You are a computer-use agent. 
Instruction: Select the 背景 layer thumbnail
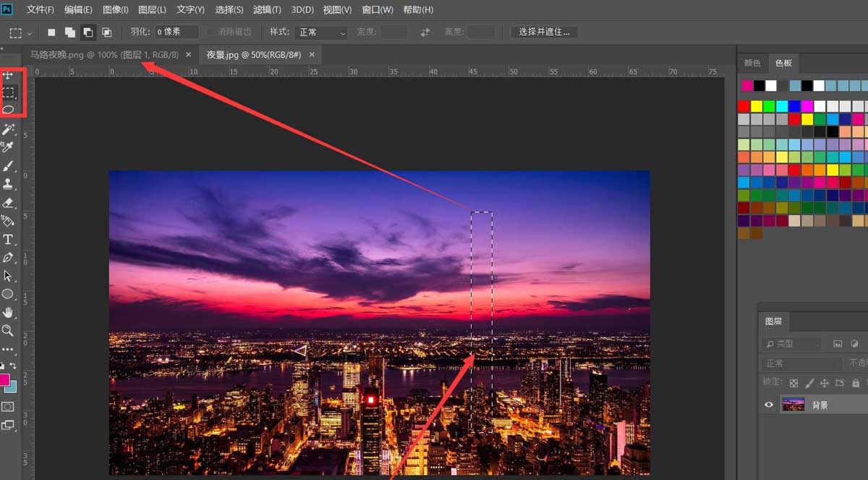click(x=793, y=405)
